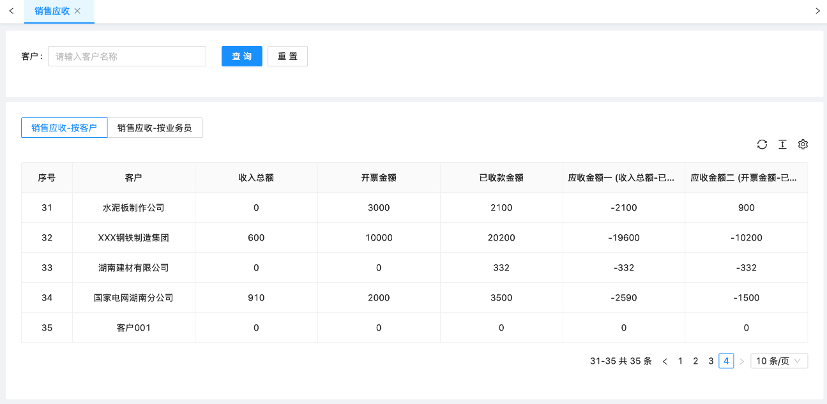Click the 应收金额二 column header
This screenshot has height=404, width=827.
(746, 178)
